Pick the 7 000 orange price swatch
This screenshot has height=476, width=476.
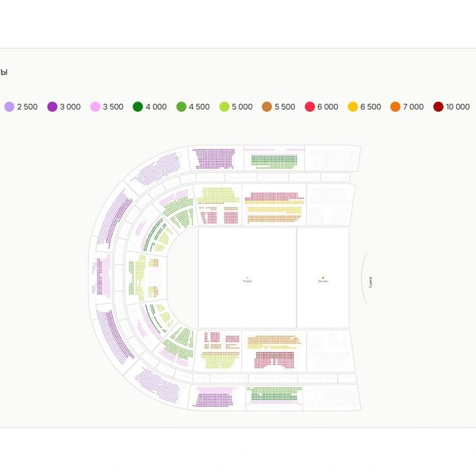pos(395,106)
